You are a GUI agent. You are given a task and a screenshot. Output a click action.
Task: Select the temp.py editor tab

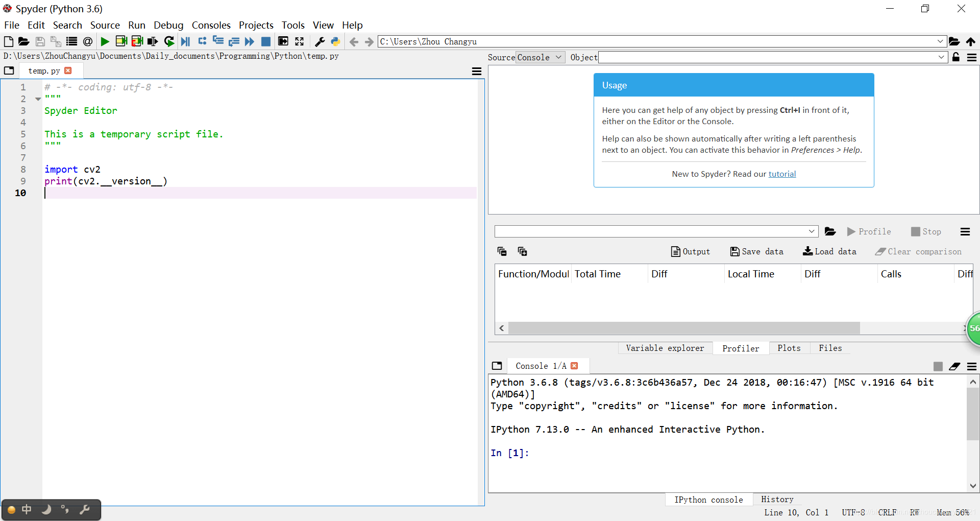[44, 71]
